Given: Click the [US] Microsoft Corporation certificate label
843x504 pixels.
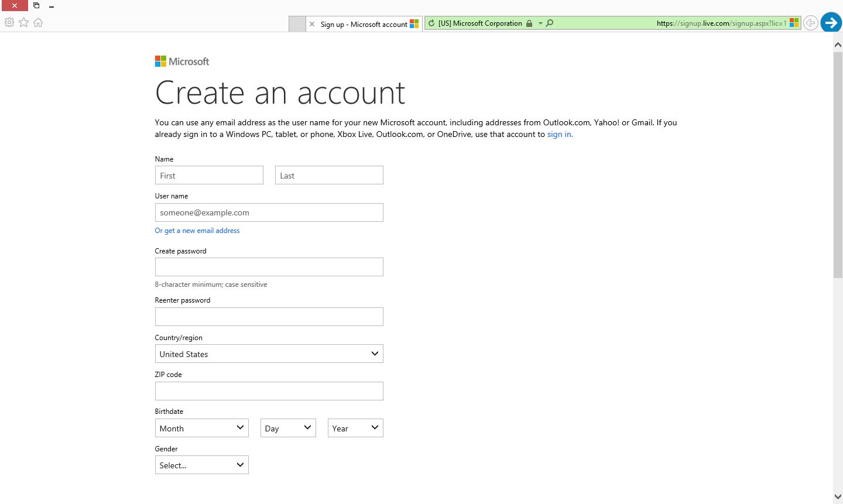Looking at the screenshot, I should tap(480, 23).
